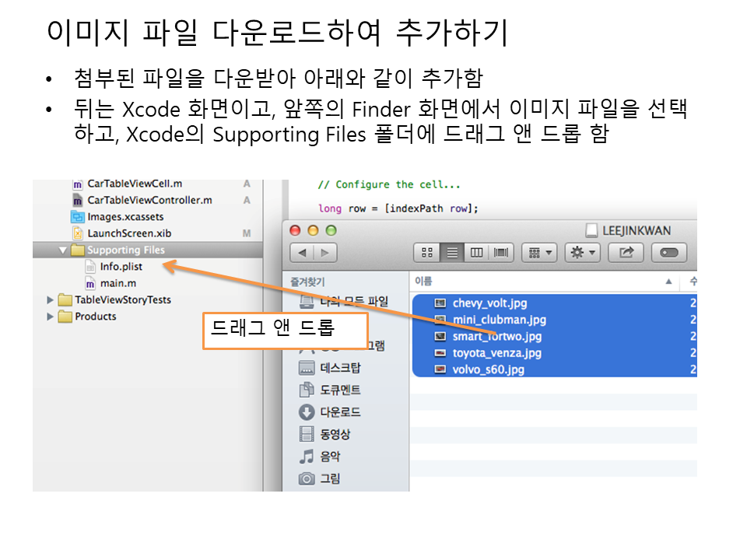Select LaunchScreen.xib file
Screen dimensions: 747x560
coord(129,233)
